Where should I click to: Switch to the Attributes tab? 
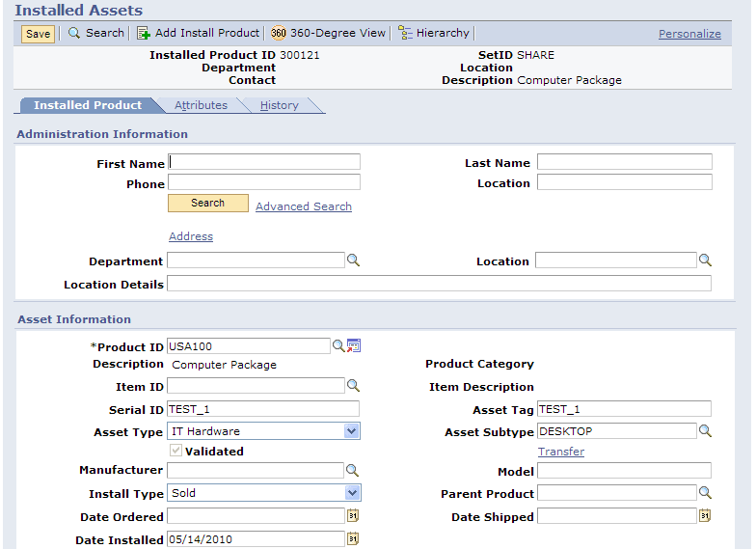click(201, 105)
